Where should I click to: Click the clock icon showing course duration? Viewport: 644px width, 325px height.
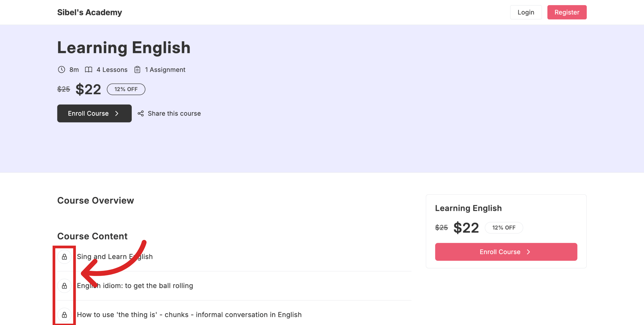click(x=61, y=69)
